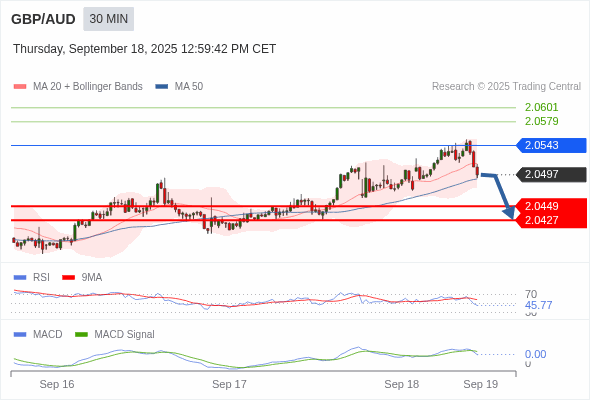Click the Sep 17 date axis marker

point(229,384)
